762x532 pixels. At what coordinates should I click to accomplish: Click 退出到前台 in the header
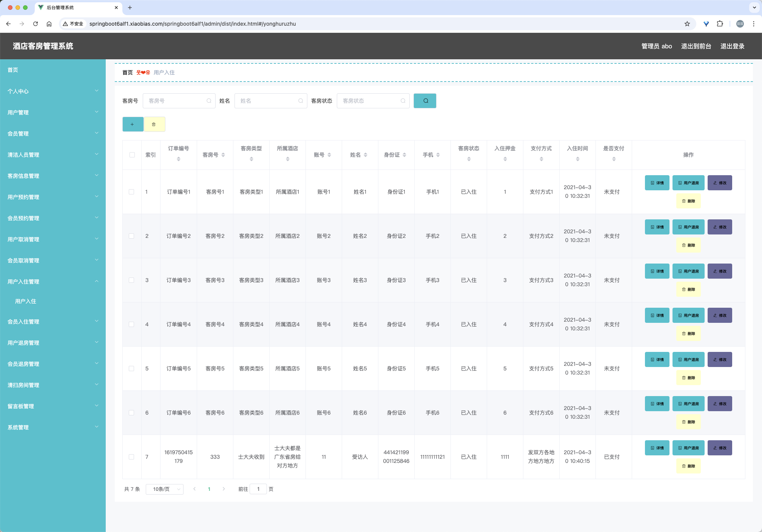(696, 46)
